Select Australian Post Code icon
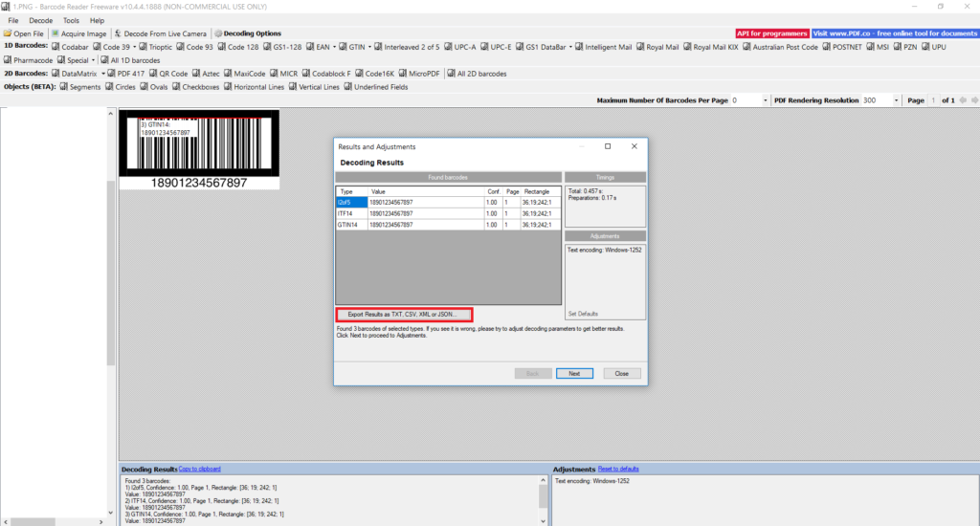Viewport: 980px width, 526px height. click(x=746, y=47)
